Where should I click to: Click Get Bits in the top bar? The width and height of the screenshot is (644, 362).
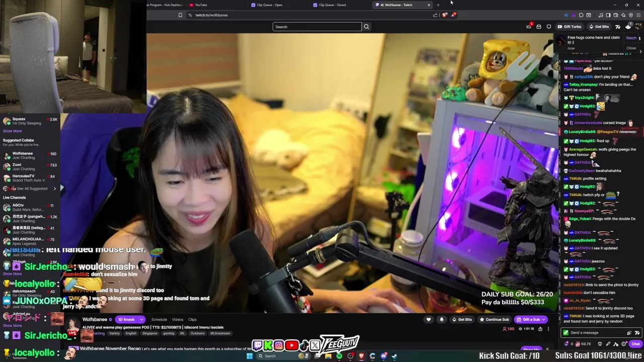pos(599,27)
